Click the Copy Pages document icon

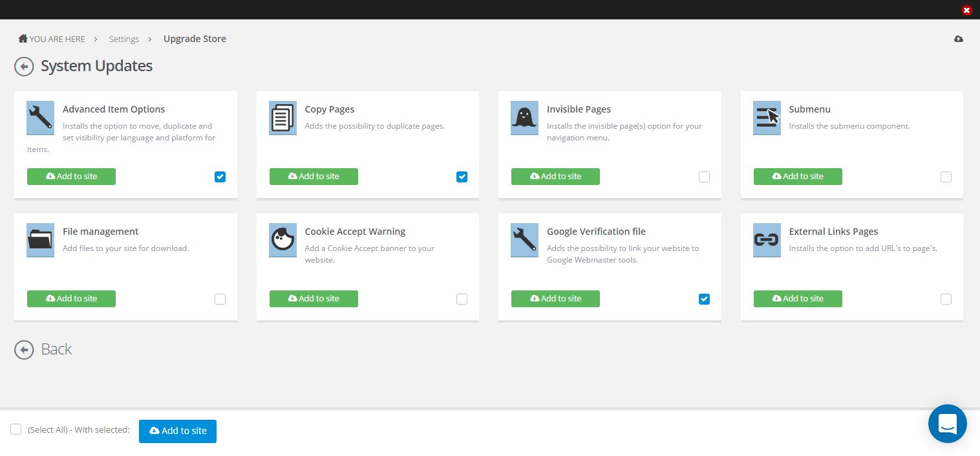(x=282, y=118)
